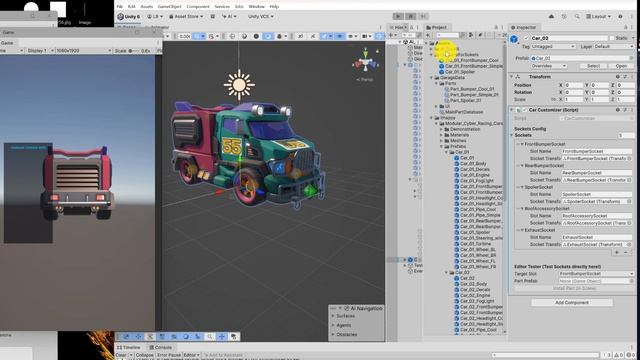Image resolution: width=640 pixels, height=360 pixels.
Task: Open the undo history icon
Action: (x=564, y=16)
